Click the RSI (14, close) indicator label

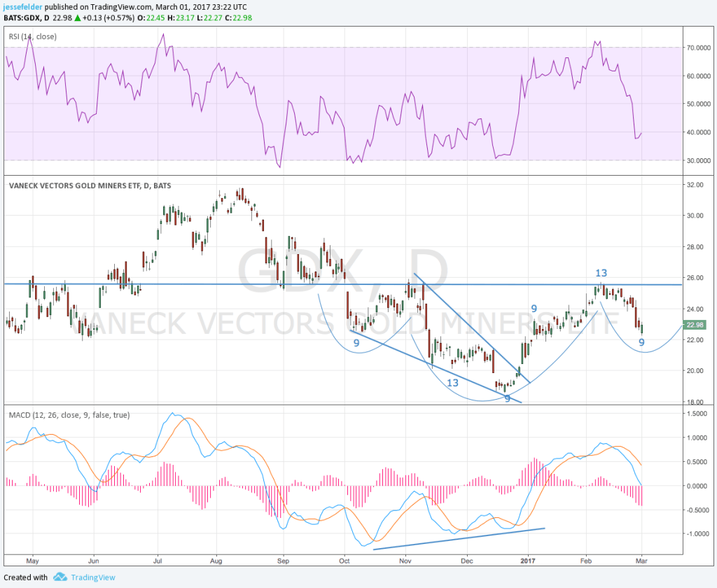click(x=32, y=36)
